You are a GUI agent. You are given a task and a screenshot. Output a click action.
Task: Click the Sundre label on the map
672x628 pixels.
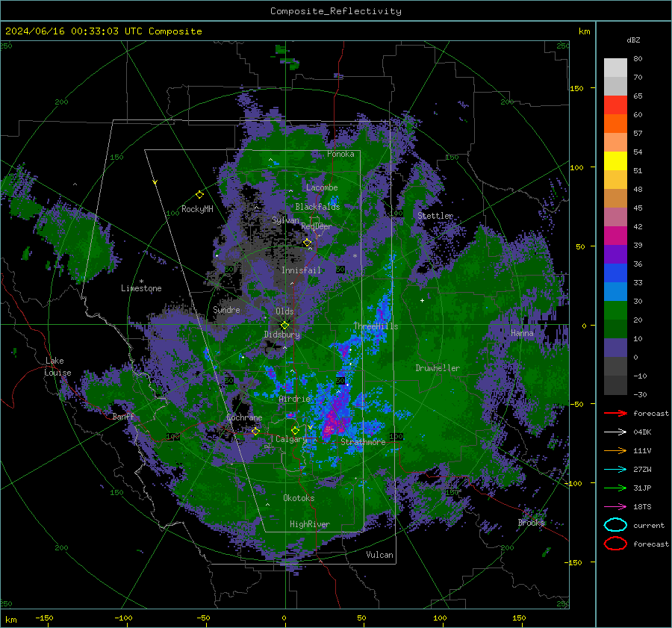226,309
